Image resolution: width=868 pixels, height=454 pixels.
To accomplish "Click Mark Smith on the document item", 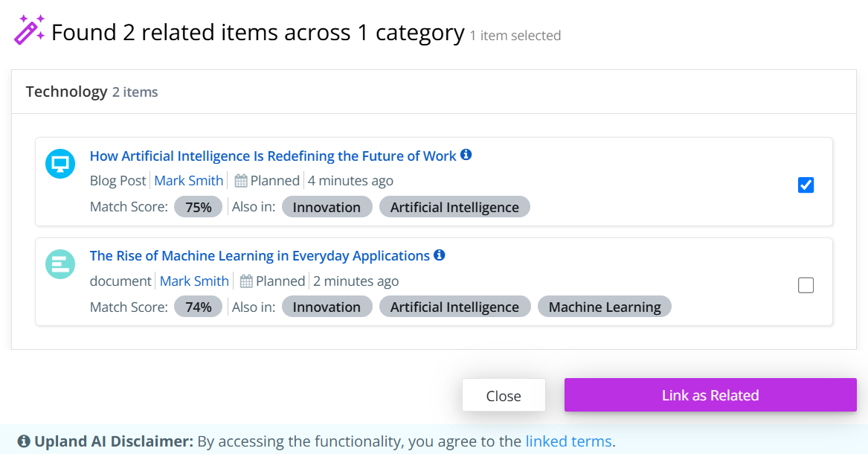I will tap(194, 281).
